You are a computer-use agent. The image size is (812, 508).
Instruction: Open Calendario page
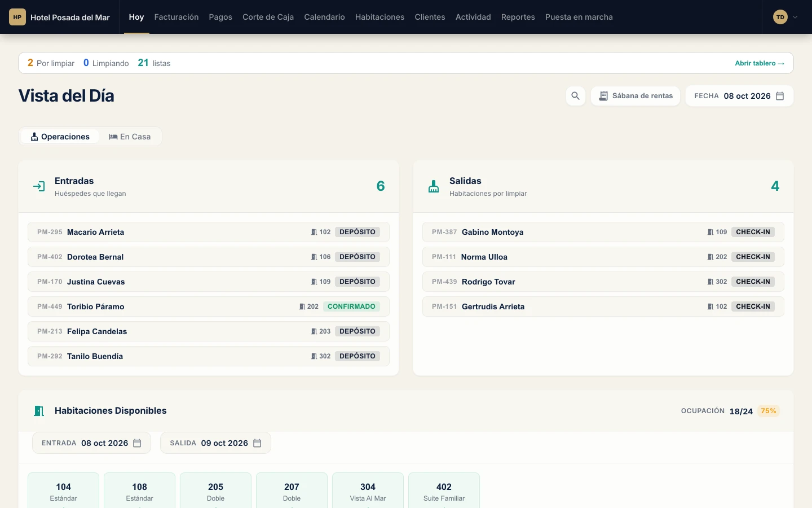324,17
